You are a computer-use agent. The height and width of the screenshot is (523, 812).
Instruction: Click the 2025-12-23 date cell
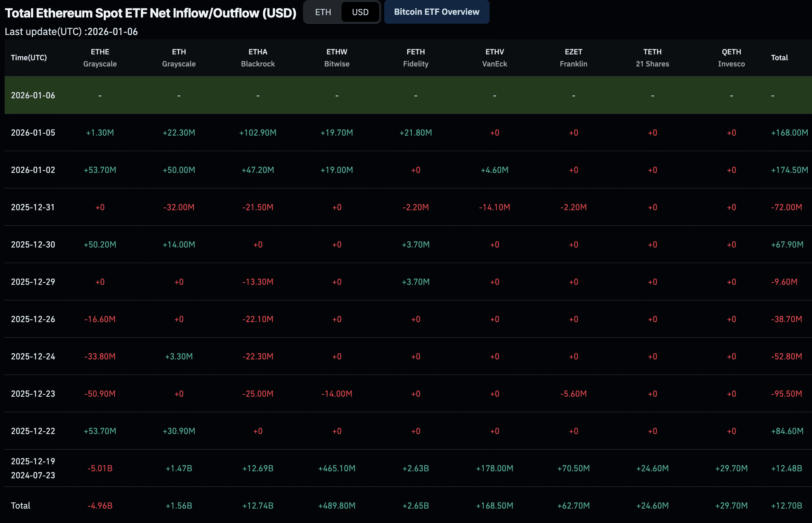coord(33,394)
